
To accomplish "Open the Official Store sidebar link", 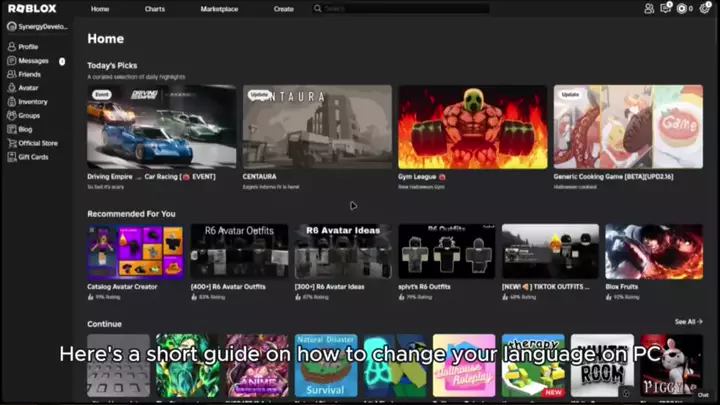I will tap(37, 143).
